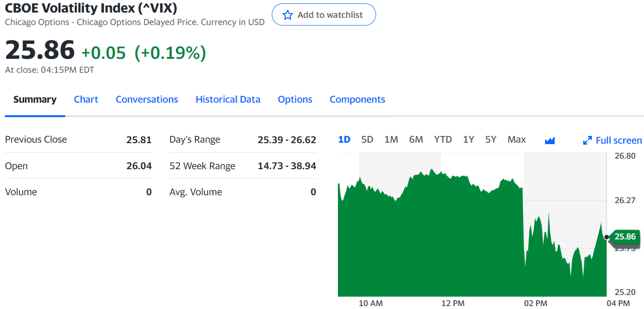Open the Summary tab
Screen dimensions: 644x309
pyautogui.click(x=35, y=99)
